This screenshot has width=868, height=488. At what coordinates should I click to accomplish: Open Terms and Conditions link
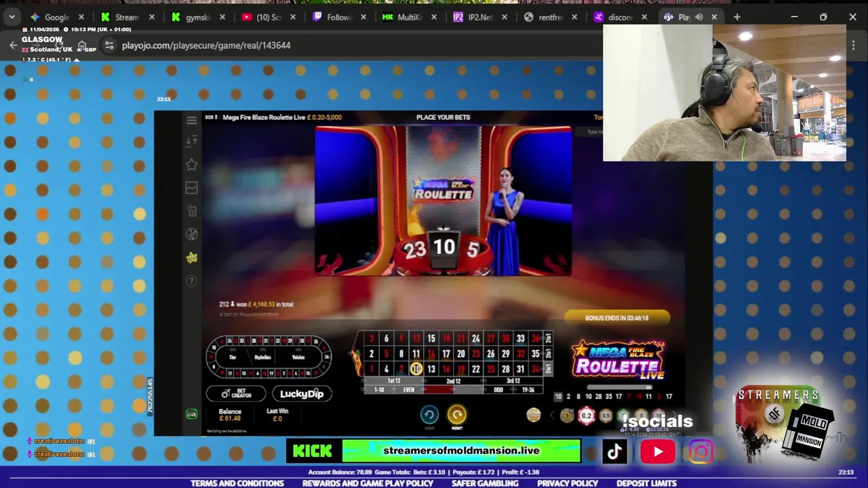[237, 483]
